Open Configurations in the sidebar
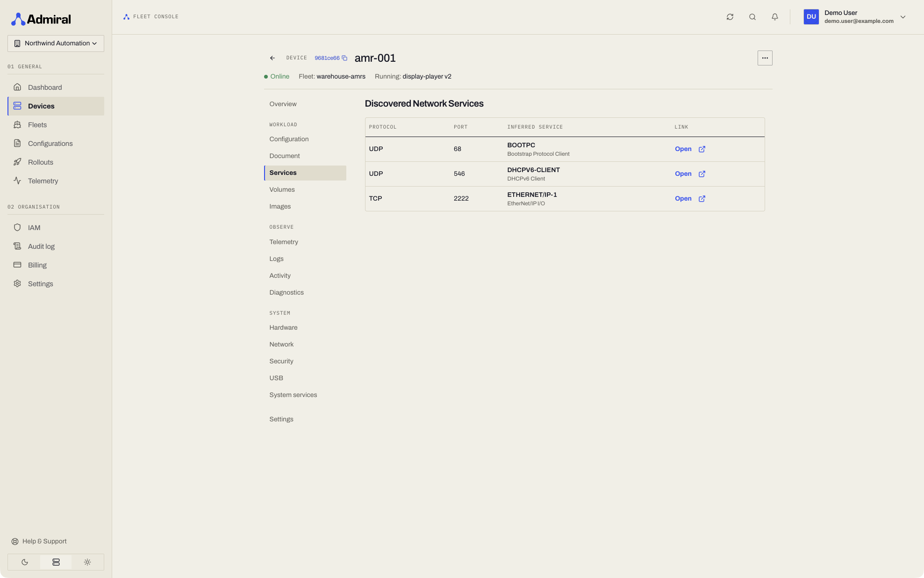The height and width of the screenshot is (578, 924). [56, 144]
